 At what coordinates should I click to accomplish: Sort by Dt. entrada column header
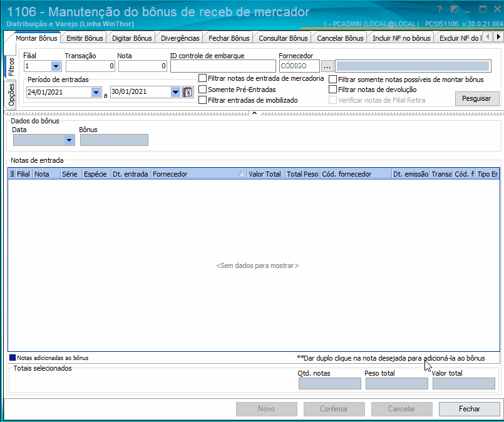pyautogui.click(x=131, y=174)
